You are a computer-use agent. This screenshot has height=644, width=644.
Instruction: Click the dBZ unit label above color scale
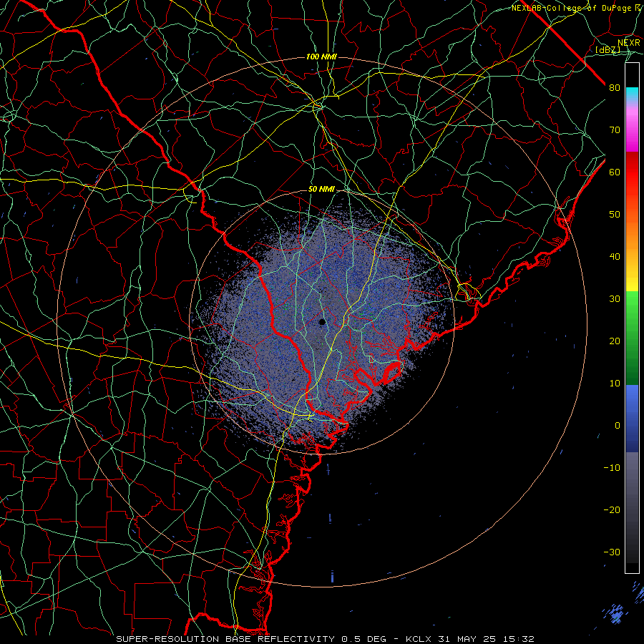coord(608,50)
